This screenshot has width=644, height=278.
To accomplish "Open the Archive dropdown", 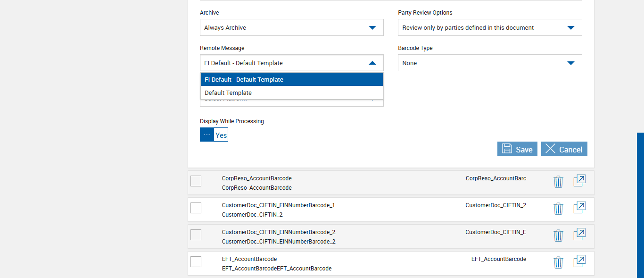I will [x=291, y=28].
